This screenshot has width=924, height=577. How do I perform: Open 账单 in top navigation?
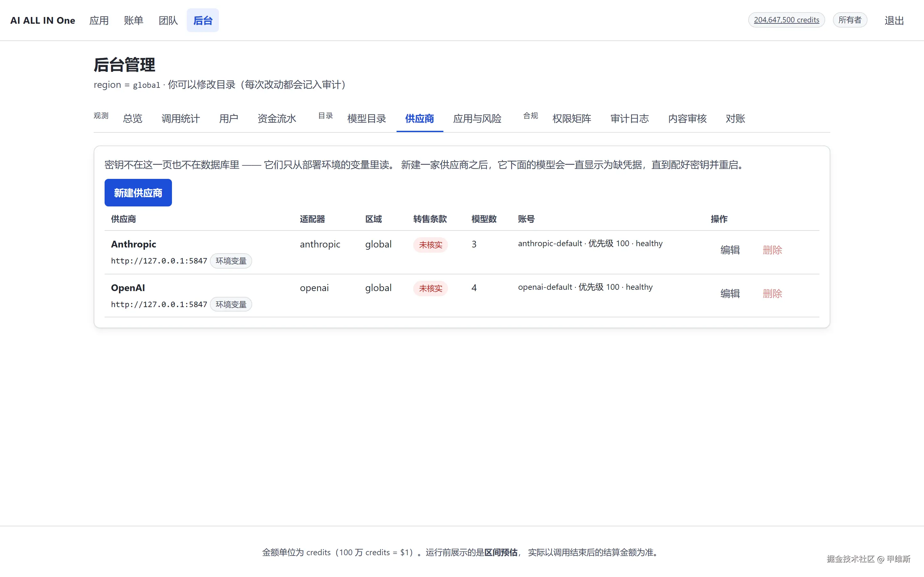(x=133, y=20)
